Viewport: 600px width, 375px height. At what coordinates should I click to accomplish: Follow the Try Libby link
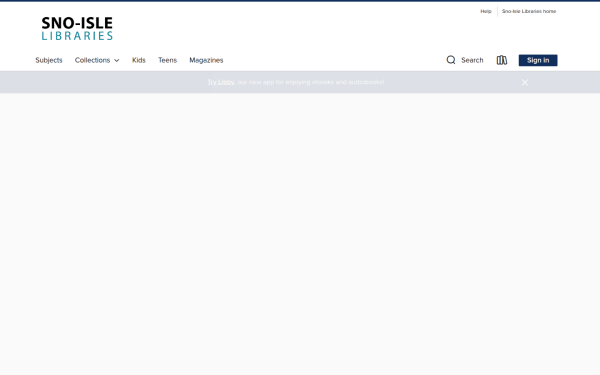[x=221, y=82]
